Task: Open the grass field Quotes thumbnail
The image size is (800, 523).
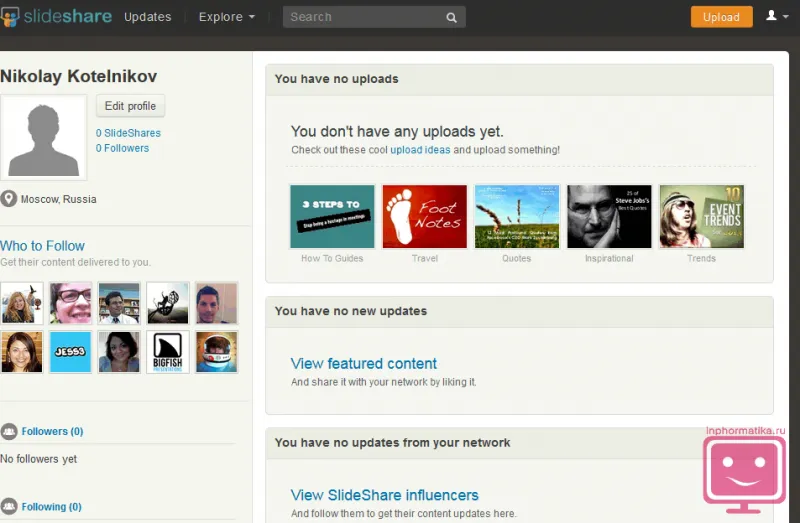Action: (x=517, y=217)
